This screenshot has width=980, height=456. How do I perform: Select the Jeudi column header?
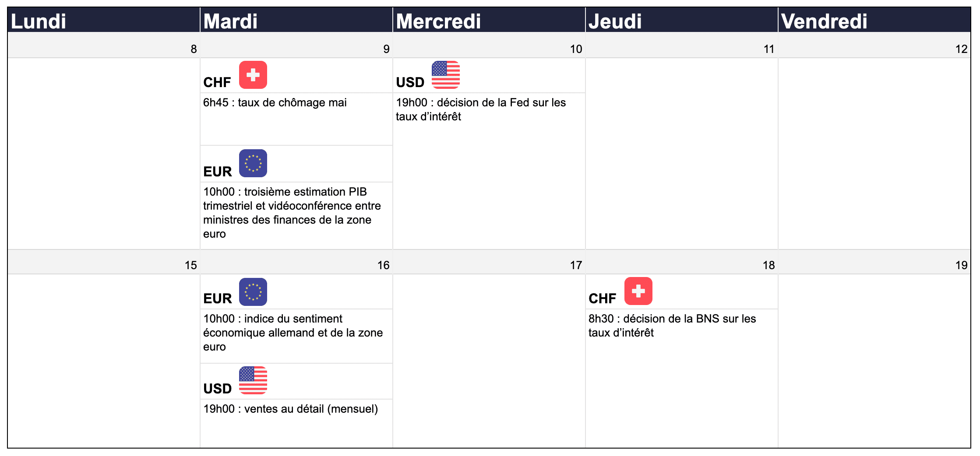pyautogui.click(x=682, y=20)
